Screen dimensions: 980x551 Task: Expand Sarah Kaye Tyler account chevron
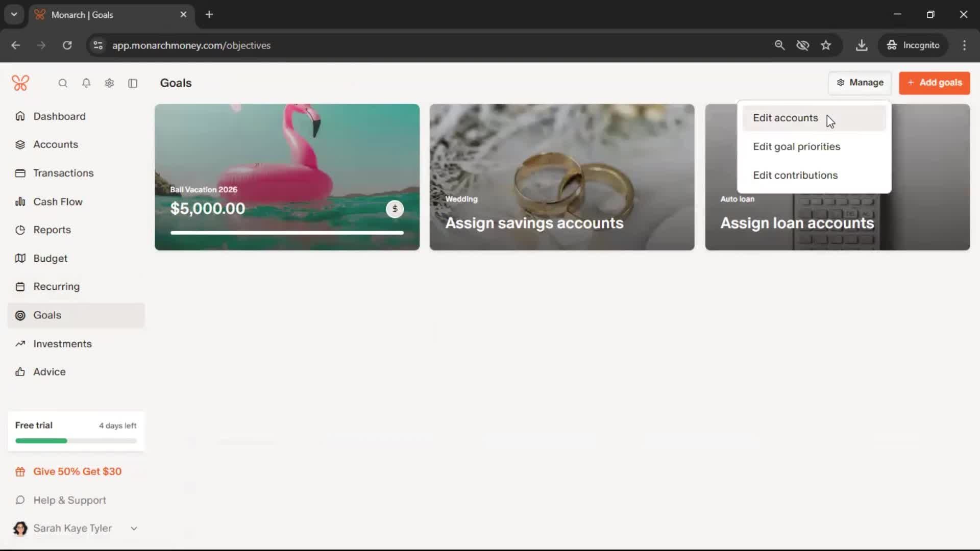point(134,529)
